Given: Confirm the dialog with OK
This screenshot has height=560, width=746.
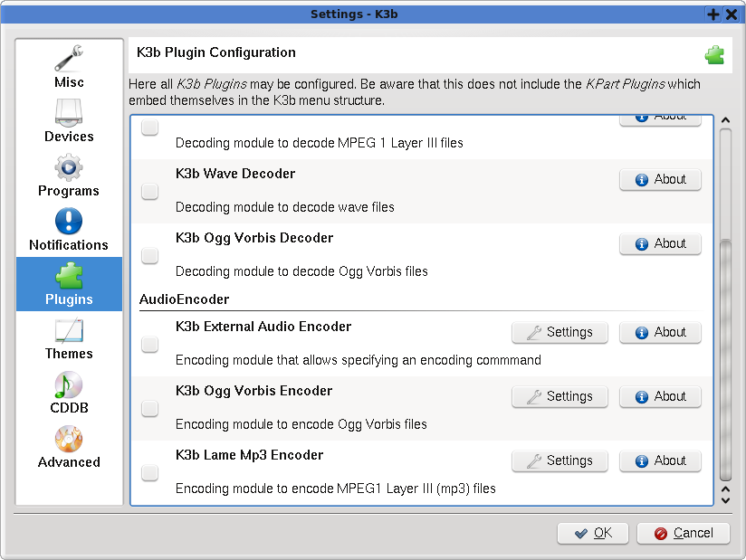Looking at the screenshot, I should (x=593, y=534).
